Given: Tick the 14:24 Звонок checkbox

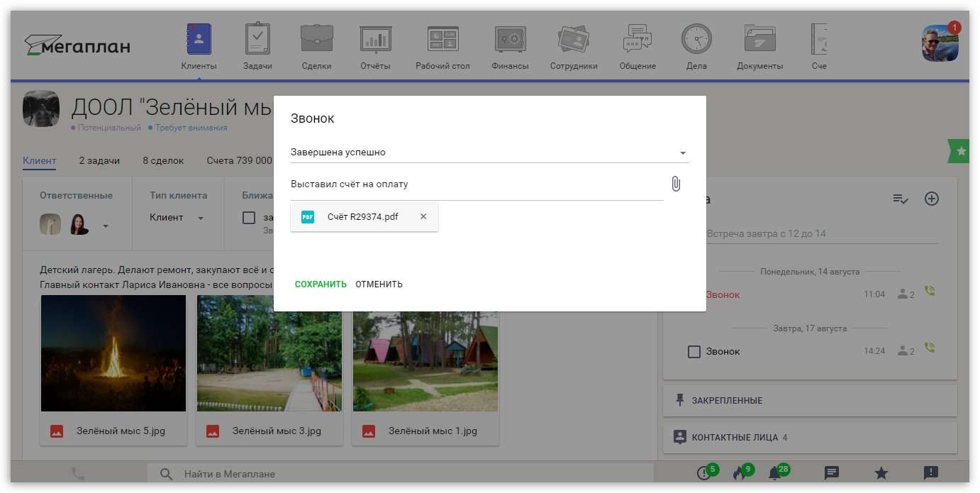Looking at the screenshot, I should [694, 352].
